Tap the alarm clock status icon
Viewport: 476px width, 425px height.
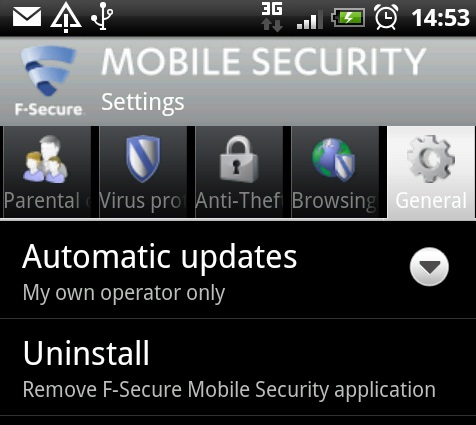pos(386,17)
